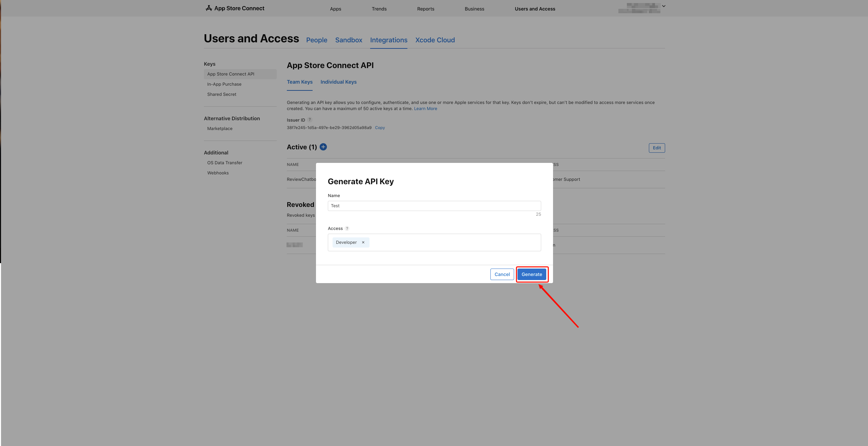Switch to the Integrations tab
Screen dimensions: 868x446
tap(388, 40)
